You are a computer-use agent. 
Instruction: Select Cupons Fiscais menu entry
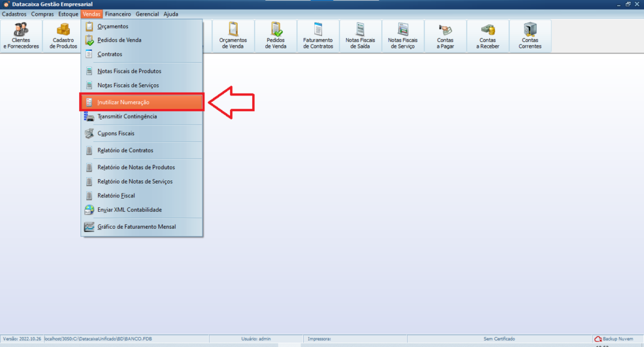[x=116, y=133]
